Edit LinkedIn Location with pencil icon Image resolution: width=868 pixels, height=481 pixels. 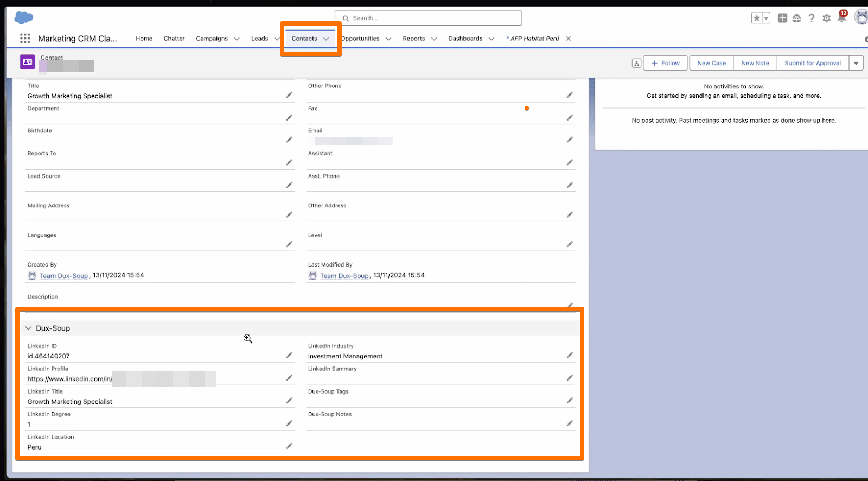[x=289, y=446]
